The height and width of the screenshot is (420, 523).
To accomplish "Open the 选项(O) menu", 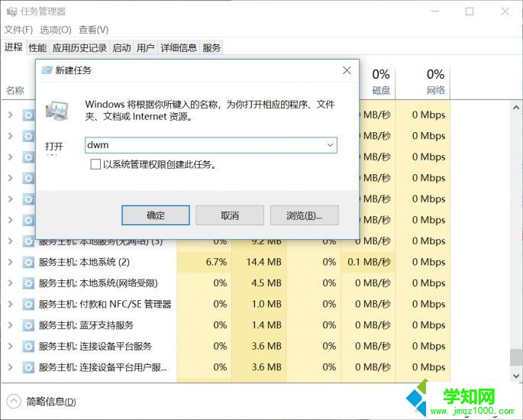I will pos(56,30).
